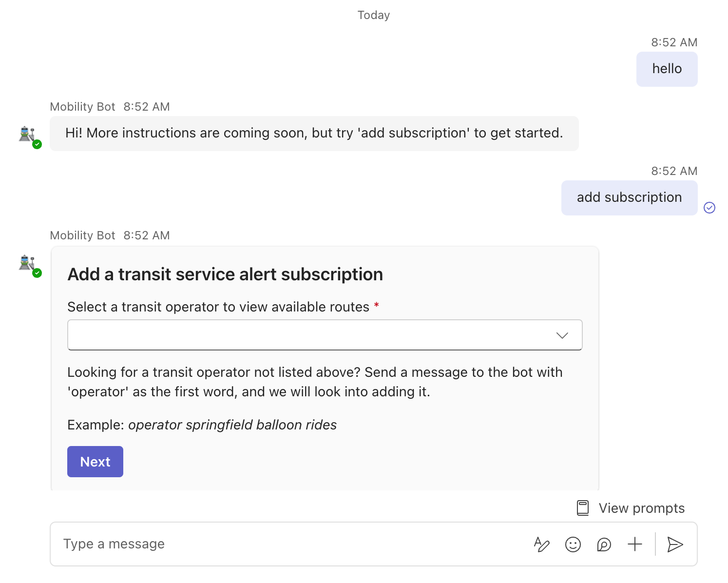This screenshot has width=728, height=583.
Task: Click the bot's 'Hi! More instructions' message
Action: [x=314, y=133]
